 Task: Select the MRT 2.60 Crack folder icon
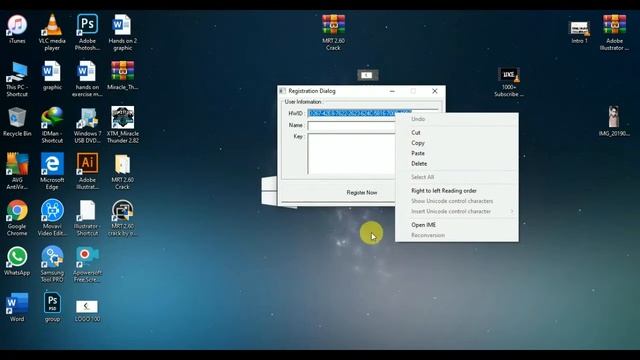(x=122, y=164)
